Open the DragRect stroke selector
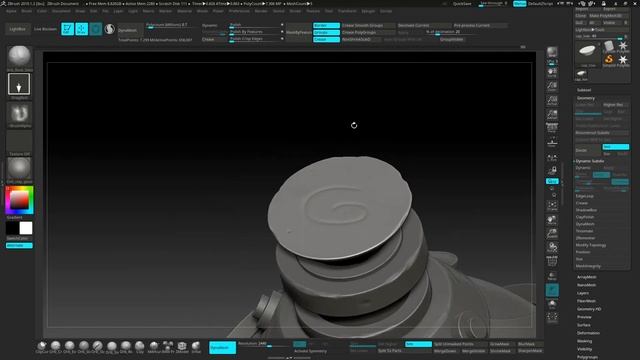Viewport: 640px width, 360px height. [19, 84]
